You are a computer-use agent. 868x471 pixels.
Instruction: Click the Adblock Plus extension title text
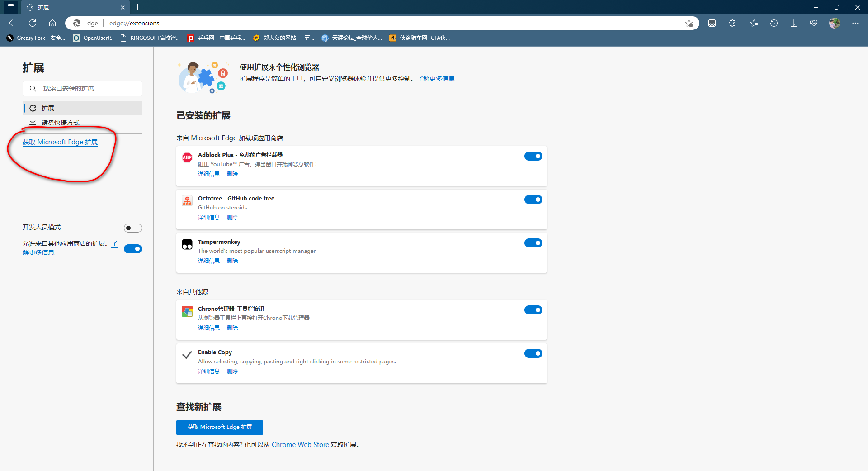(240, 155)
